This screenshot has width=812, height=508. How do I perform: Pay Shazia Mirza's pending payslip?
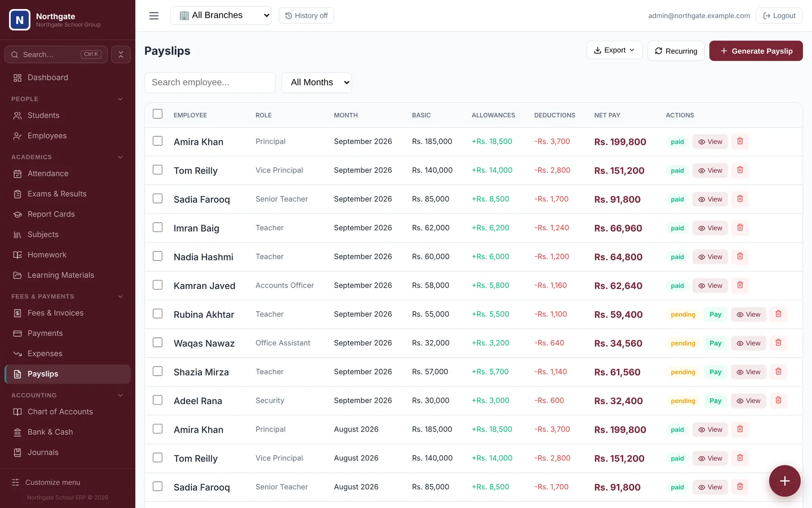715,372
